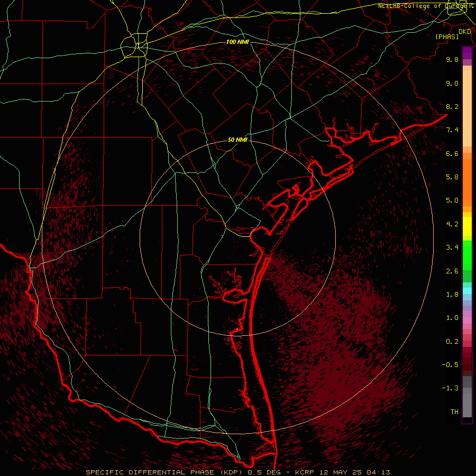This screenshot has width=476, height=476.
Task: Click the 3.4 scale value
Action: coord(452,248)
